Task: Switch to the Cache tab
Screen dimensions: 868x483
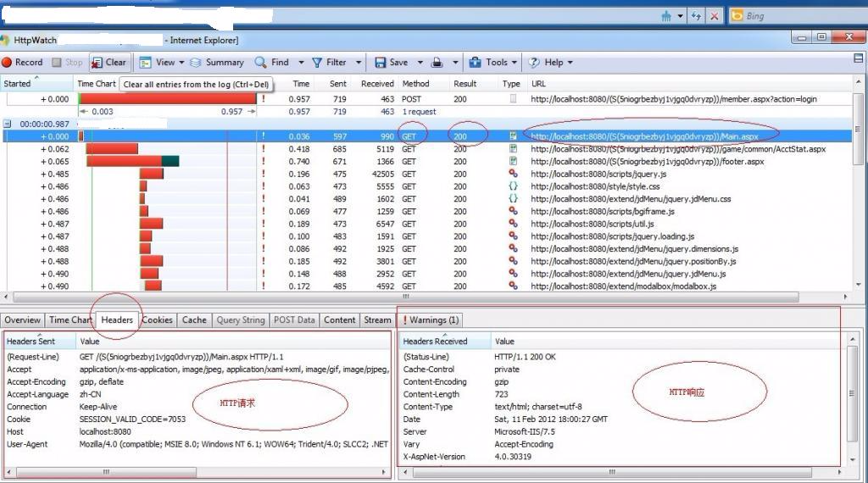Action: pyautogui.click(x=194, y=319)
